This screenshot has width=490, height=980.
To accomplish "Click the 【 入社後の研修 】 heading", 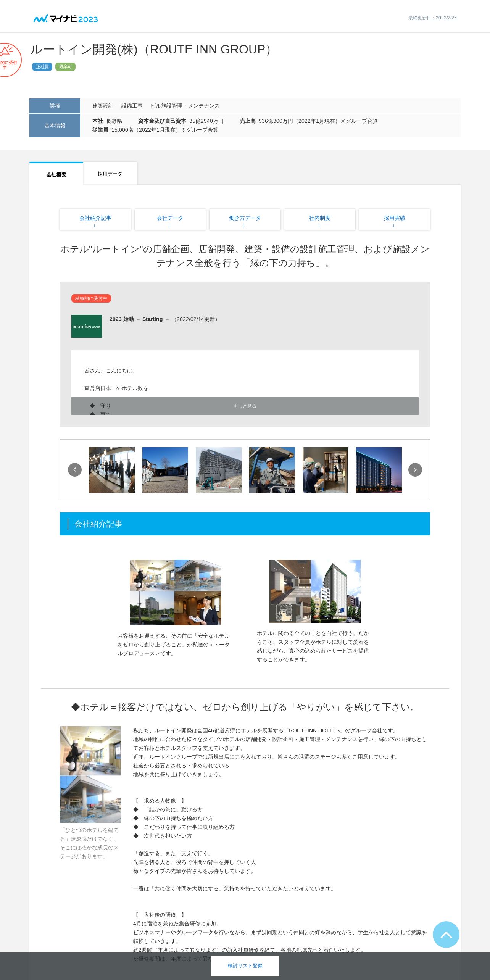I will pyautogui.click(x=160, y=915).
